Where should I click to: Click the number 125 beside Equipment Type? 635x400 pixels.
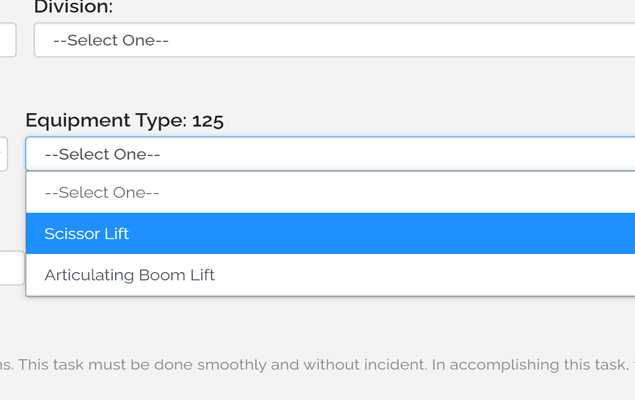click(208, 121)
